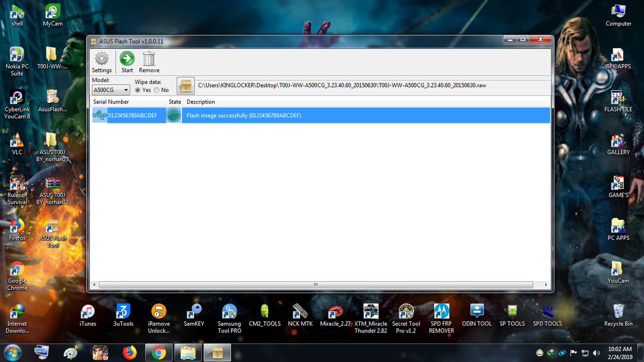The image size is (644, 362).
Task: Open Secret Tool Pro v1.2 shortcut
Action: tap(406, 319)
